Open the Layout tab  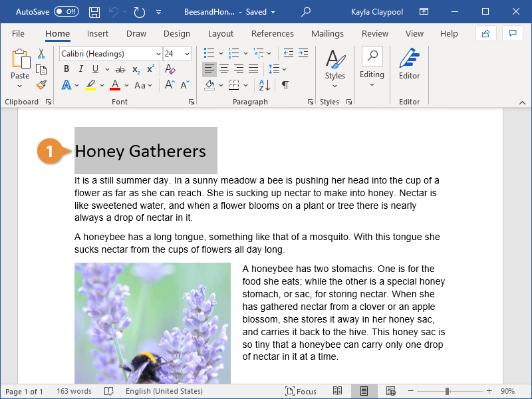(x=220, y=33)
